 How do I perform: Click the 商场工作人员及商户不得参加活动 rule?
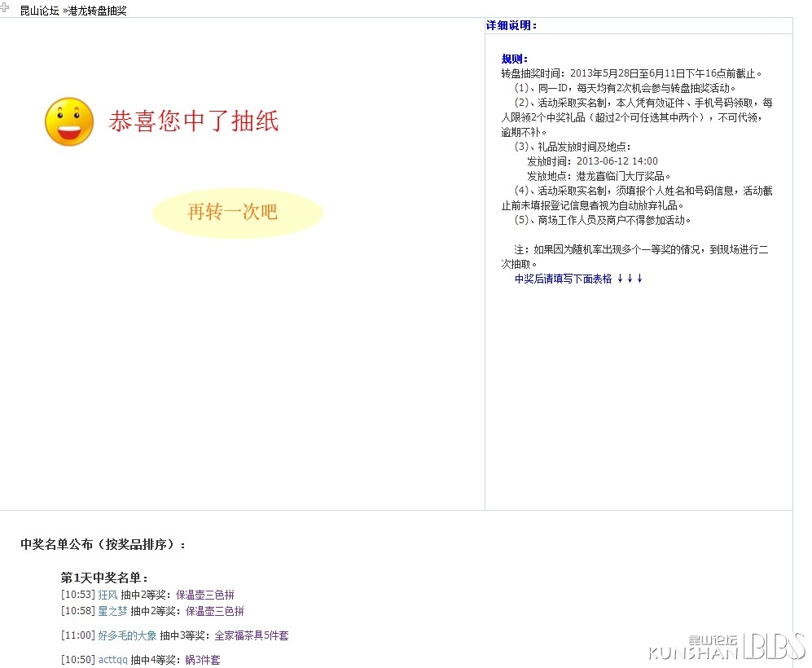(x=603, y=220)
